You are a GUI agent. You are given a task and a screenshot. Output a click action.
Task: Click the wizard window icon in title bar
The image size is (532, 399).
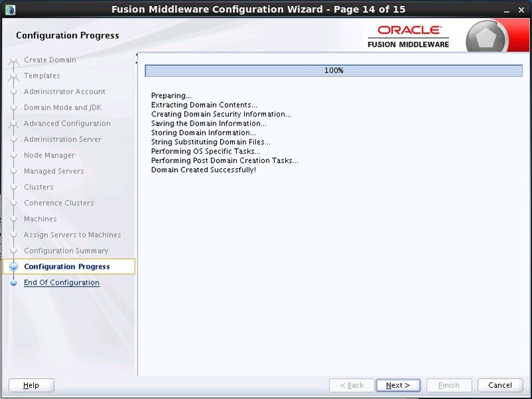(11, 9)
